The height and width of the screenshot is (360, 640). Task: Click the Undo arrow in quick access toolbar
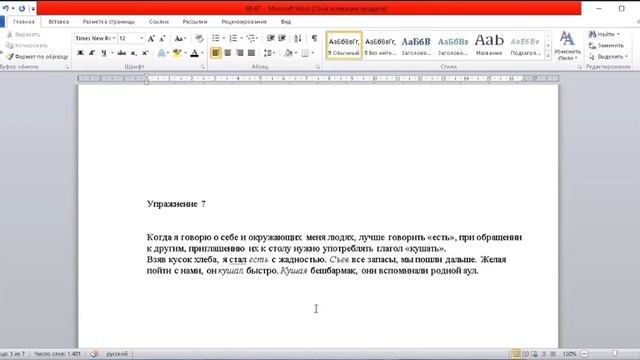click(6, 8)
